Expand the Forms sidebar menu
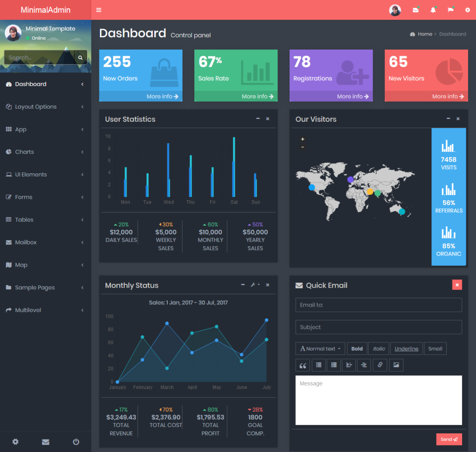Image resolution: width=476 pixels, height=452 pixels. pos(46,197)
